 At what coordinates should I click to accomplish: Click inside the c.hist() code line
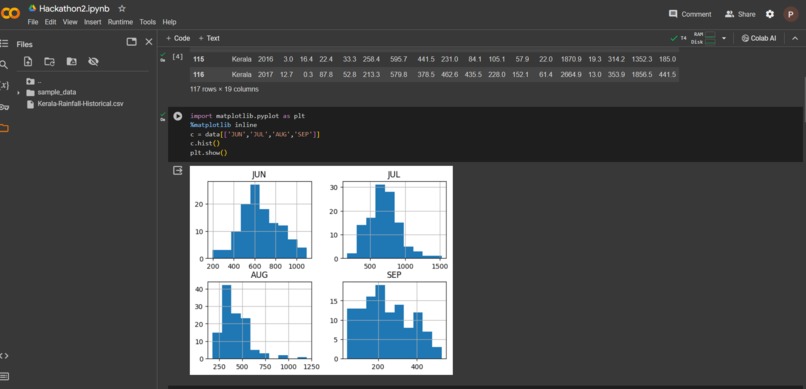point(205,143)
